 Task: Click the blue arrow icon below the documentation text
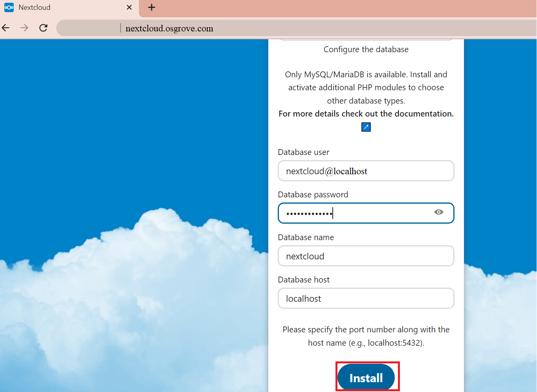coord(366,127)
